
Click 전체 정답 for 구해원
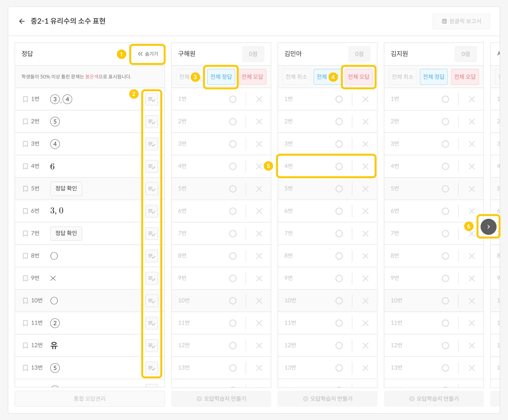click(221, 77)
